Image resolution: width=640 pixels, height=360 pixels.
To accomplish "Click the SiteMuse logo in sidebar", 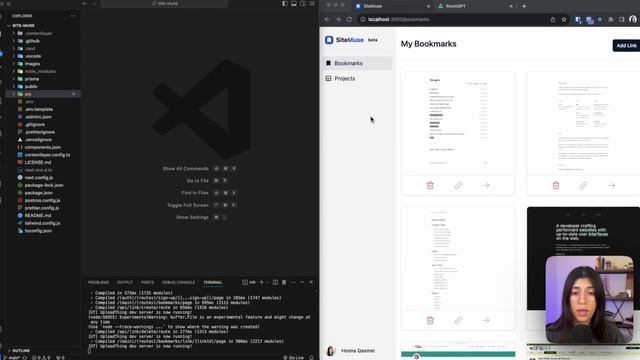I will 344,40.
